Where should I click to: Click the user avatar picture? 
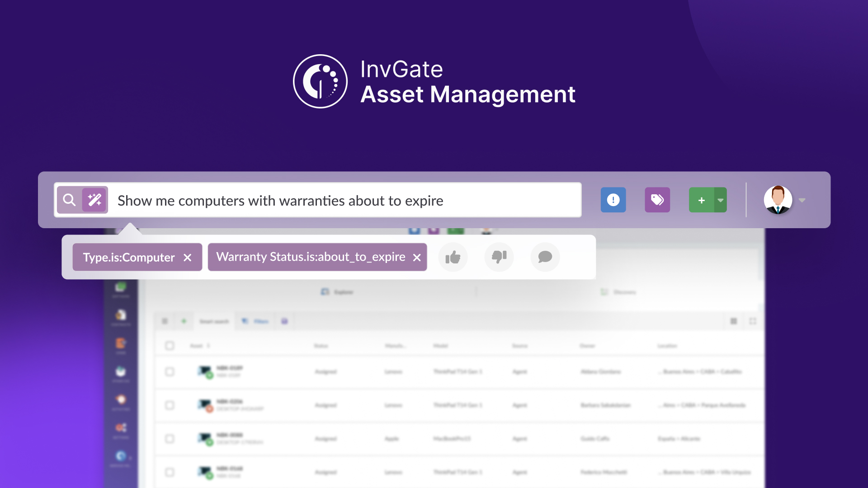pos(778,200)
